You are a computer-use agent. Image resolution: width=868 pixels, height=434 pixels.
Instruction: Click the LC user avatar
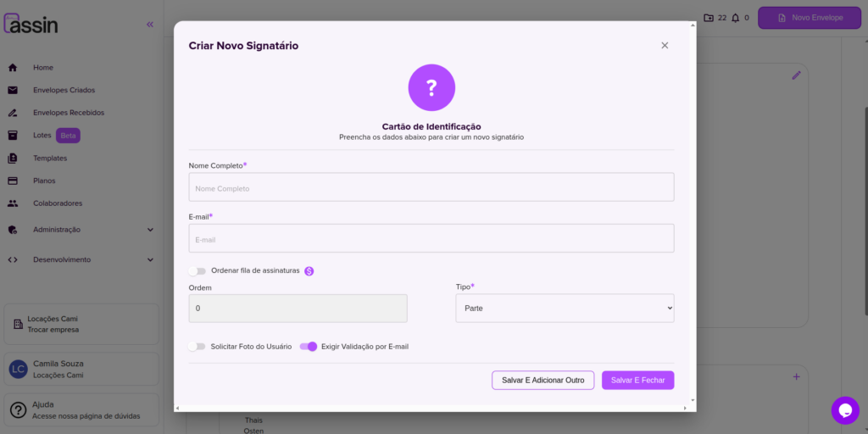19,370
